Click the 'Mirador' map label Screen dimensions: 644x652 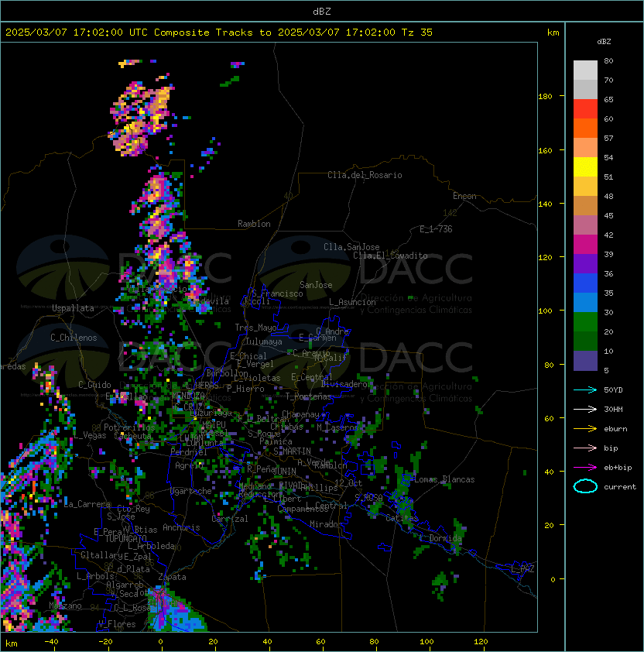tap(327, 524)
